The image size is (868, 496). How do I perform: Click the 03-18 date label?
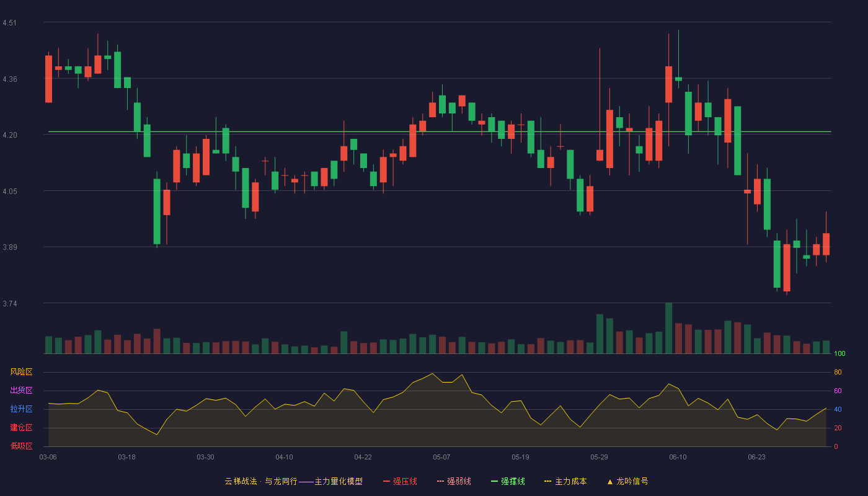click(126, 457)
